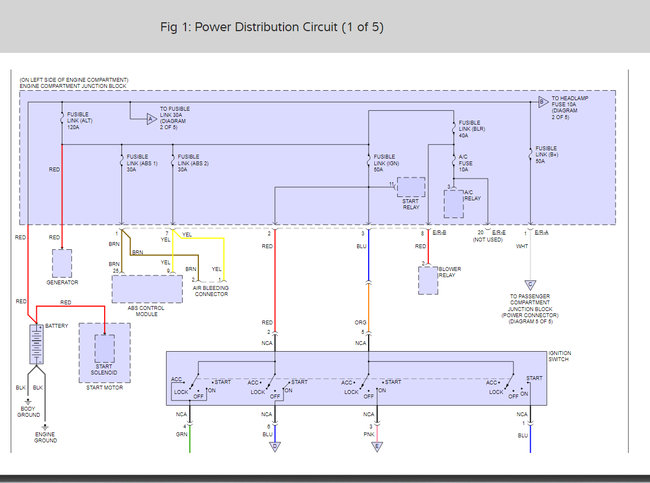Click the 'FUSIBLE LINK (ABS 1) 30A' label
The width and height of the screenshot is (650, 483).
coord(142,163)
